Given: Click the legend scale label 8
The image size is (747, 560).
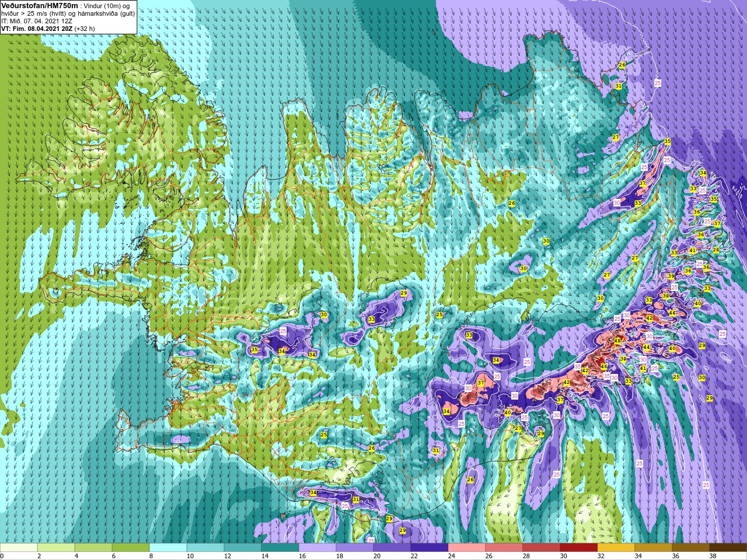Looking at the screenshot, I should [151, 556].
